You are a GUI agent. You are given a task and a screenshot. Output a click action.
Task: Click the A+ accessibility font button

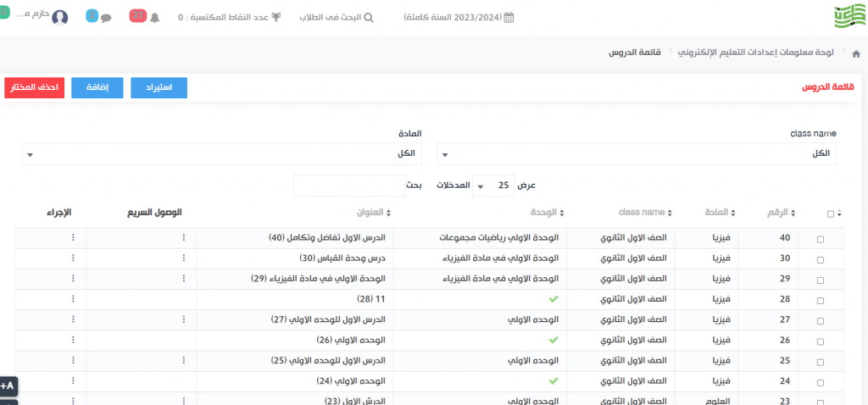pos(8,386)
